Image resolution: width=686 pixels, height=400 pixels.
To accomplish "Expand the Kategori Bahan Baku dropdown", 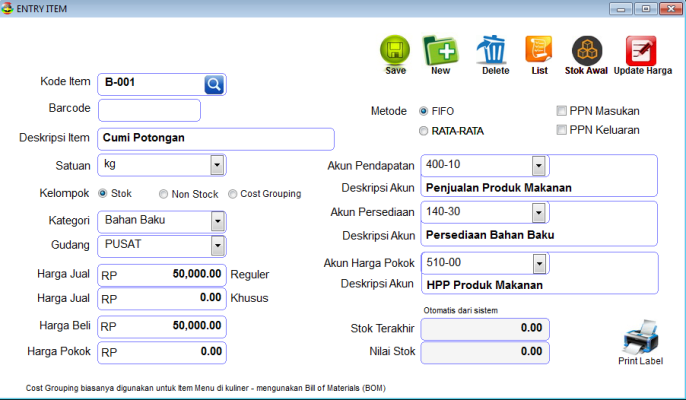I will click(217, 221).
